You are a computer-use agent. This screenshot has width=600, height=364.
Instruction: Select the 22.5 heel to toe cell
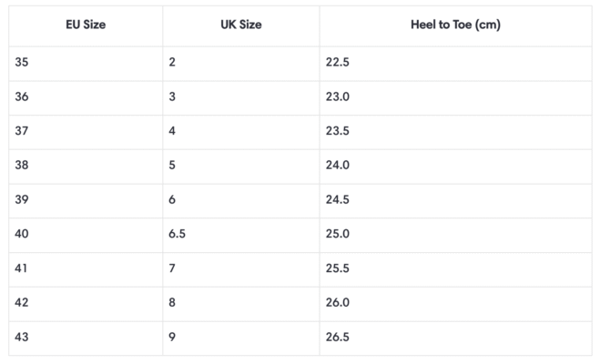(x=338, y=62)
